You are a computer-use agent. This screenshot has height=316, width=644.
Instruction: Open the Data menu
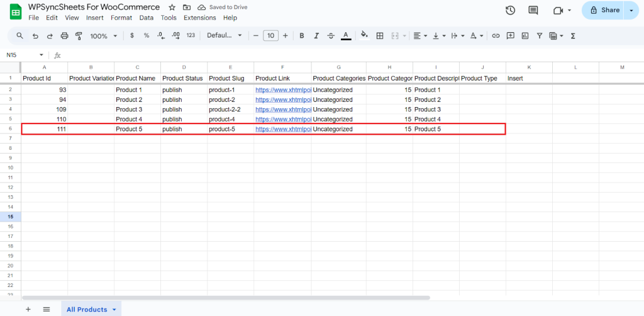146,18
